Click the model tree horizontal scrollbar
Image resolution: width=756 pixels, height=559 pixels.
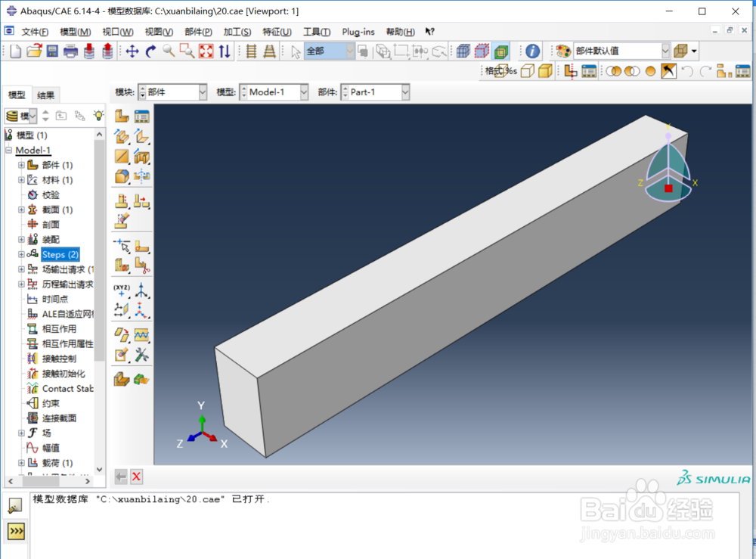[x=41, y=481]
